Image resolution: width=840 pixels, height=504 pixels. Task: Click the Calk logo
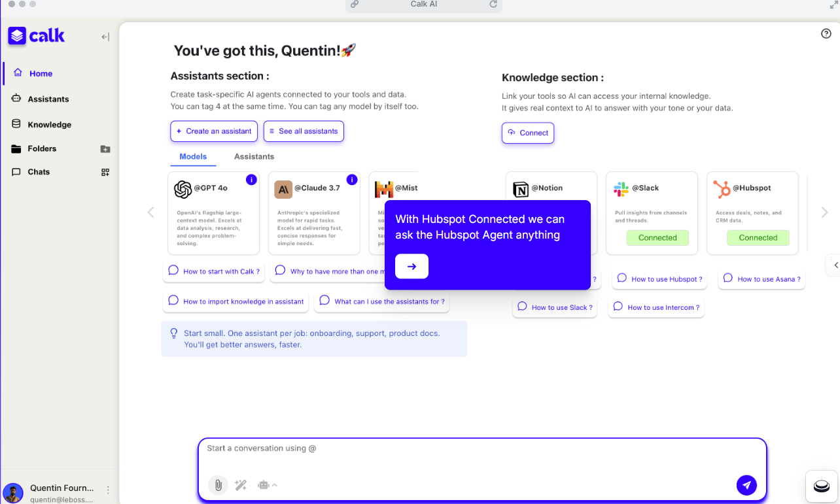coord(36,35)
